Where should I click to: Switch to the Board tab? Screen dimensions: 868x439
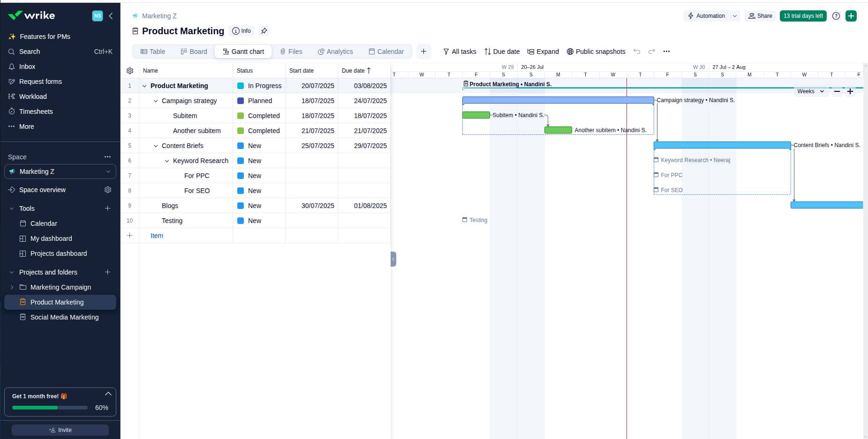[x=194, y=52]
